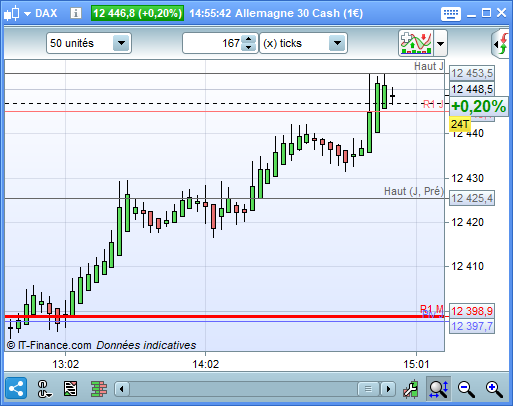Click the +0,20% change label

[479, 106]
